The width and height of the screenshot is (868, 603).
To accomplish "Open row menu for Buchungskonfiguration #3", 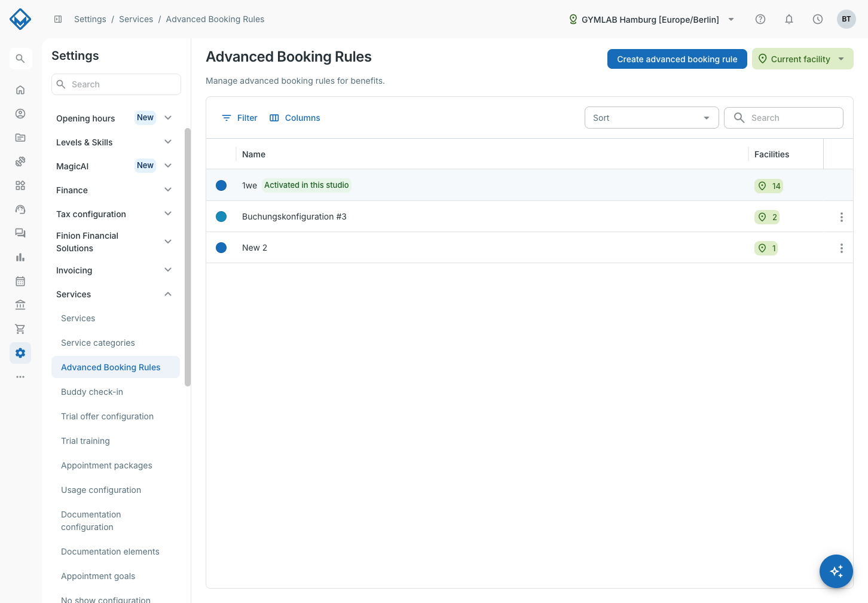I will 842,217.
